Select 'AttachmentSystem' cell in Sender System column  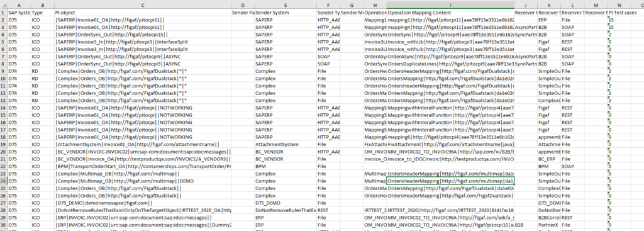pos(286,144)
